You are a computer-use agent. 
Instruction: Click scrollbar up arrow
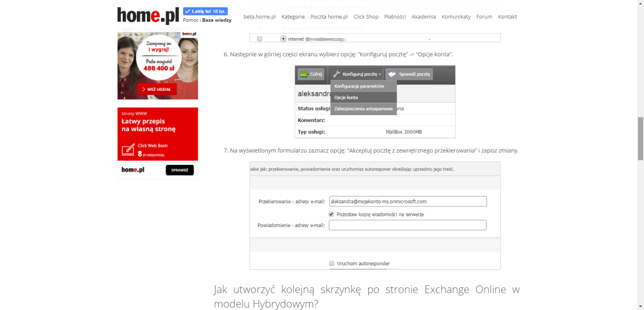click(x=640, y=3)
